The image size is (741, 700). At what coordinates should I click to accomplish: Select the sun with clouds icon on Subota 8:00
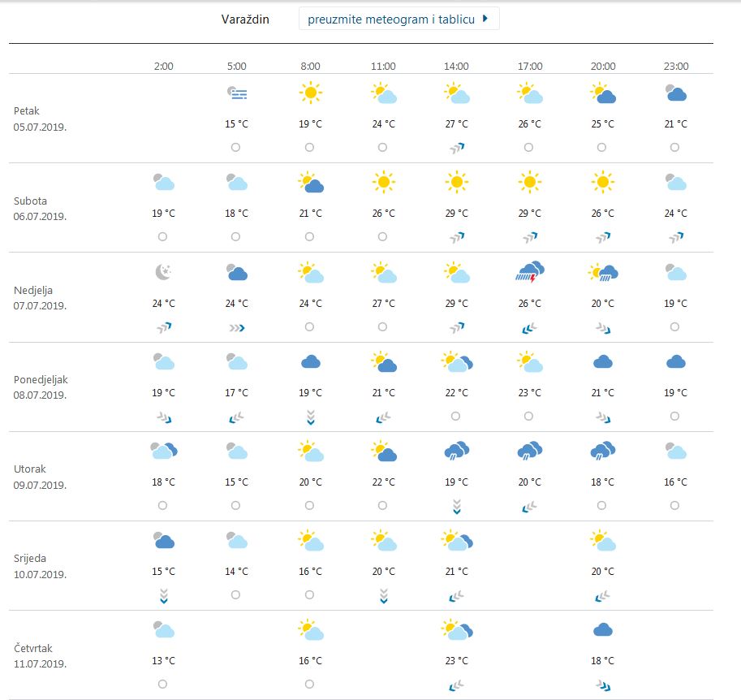click(x=309, y=182)
